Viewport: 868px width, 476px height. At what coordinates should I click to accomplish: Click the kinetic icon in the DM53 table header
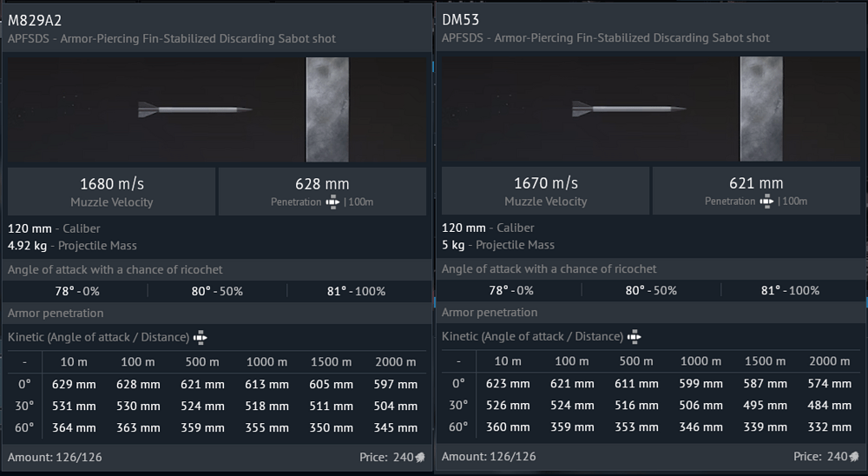[x=635, y=337]
